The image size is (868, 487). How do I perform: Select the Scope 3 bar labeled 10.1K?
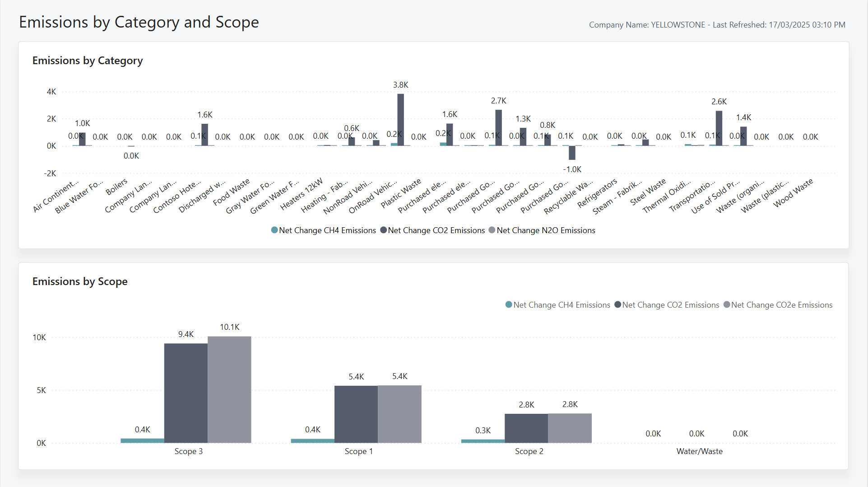[x=229, y=389]
